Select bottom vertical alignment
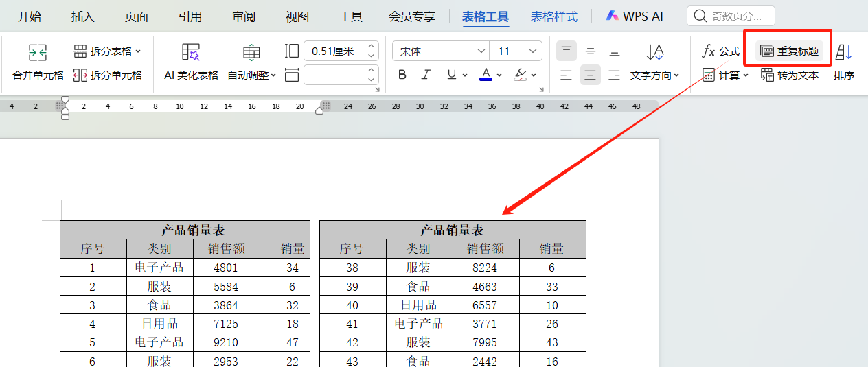The height and width of the screenshot is (367, 868). point(615,51)
